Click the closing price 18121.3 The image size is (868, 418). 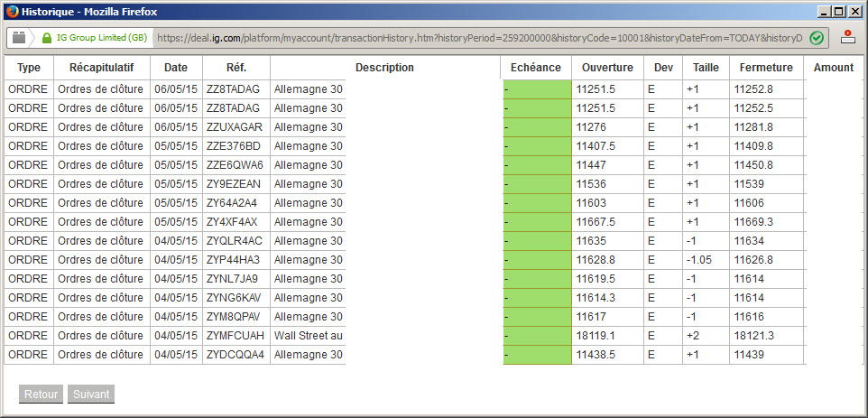coord(754,336)
